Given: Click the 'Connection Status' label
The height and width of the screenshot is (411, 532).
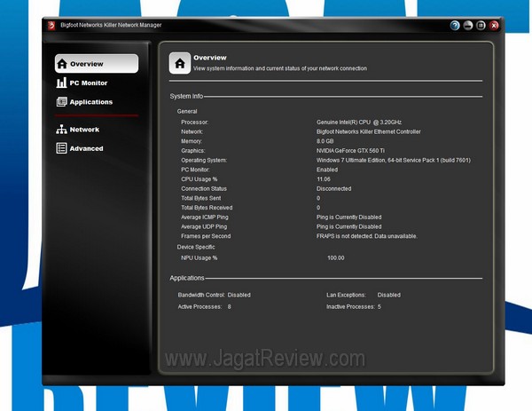Looking at the screenshot, I should click(x=204, y=188).
